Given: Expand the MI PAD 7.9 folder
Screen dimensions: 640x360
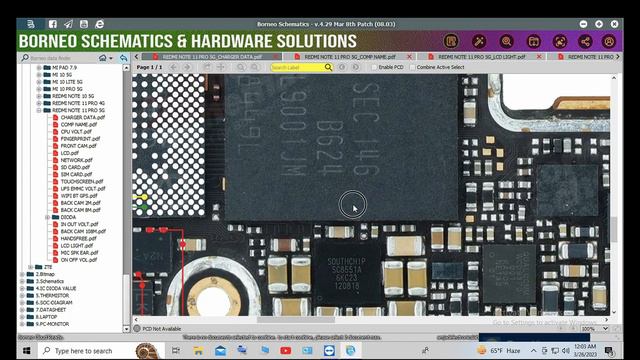Looking at the screenshot, I should point(39,67).
